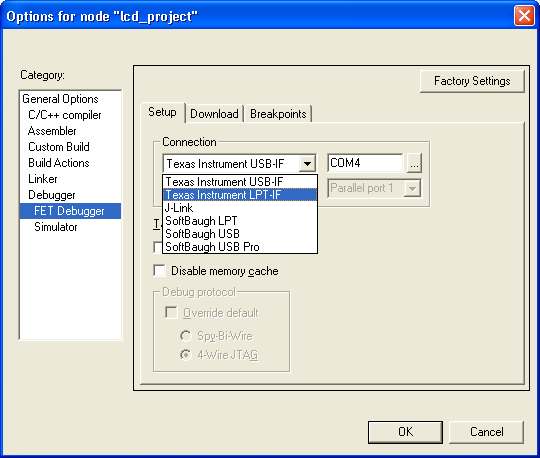Open Build Actions category

coord(59,163)
